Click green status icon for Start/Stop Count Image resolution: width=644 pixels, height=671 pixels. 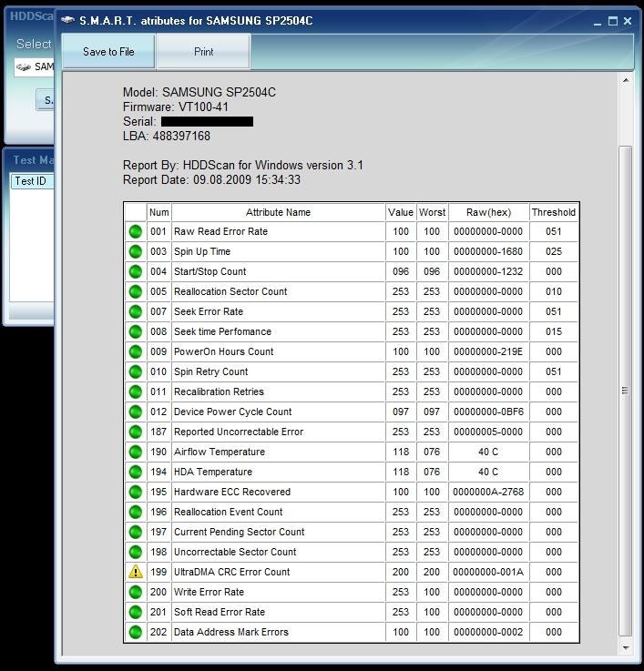point(136,271)
